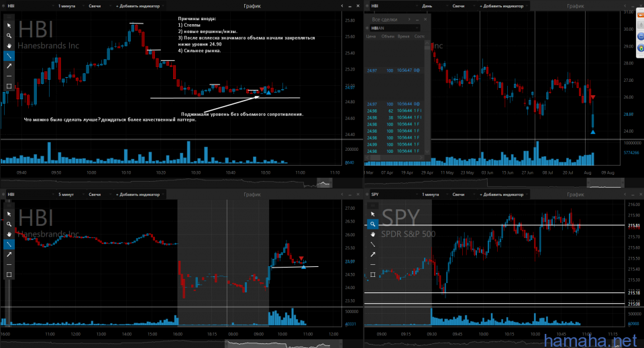
Task: Click blue window icon in floating right-edge toolbar
Action: pos(640,36)
